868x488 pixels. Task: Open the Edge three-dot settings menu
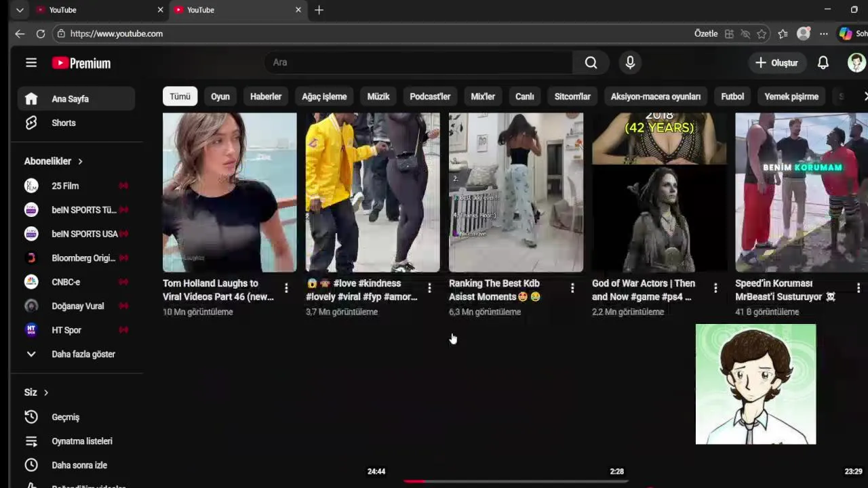pyautogui.click(x=823, y=34)
